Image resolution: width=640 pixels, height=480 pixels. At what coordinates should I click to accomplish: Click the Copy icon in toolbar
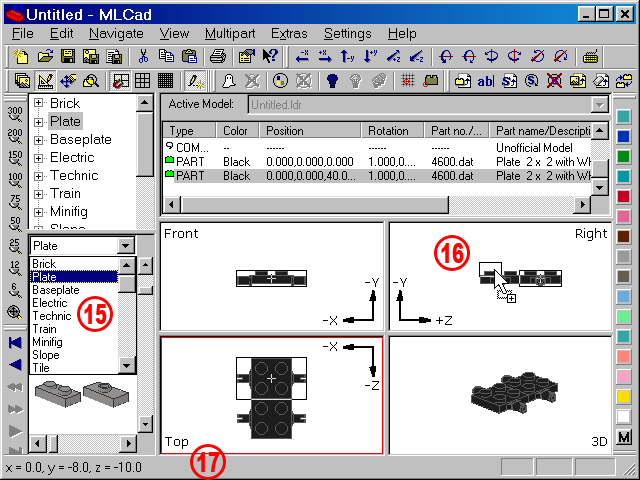tap(166, 56)
